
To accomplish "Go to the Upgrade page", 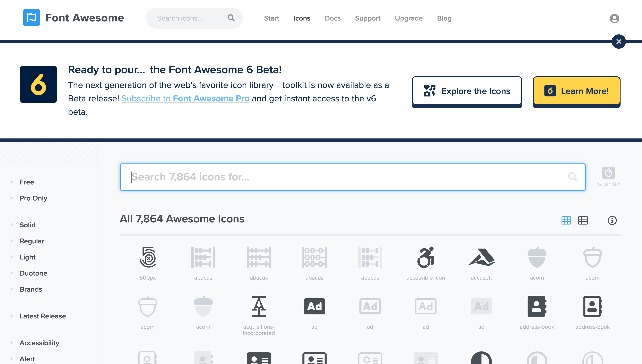I will (409, 18).
